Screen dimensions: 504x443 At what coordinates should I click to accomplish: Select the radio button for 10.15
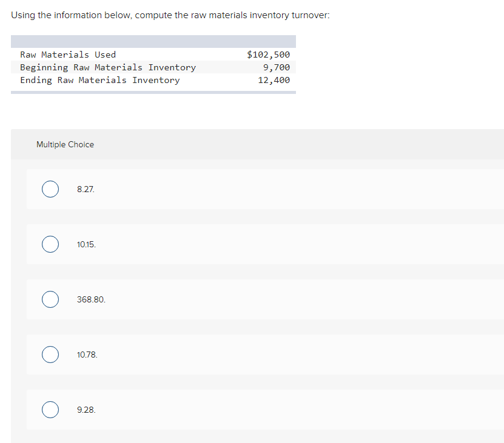click(50, 244)
